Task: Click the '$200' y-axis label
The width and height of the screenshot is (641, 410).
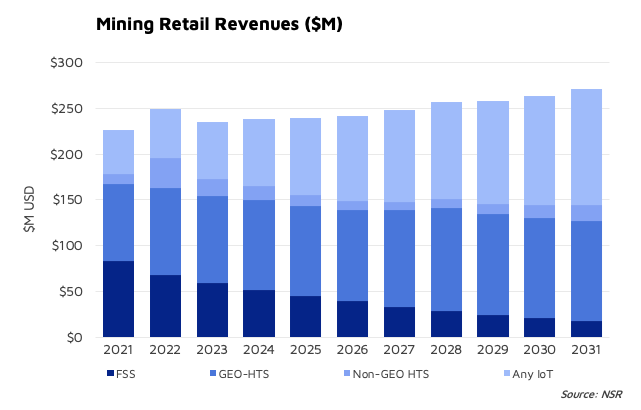Action: 66,155
